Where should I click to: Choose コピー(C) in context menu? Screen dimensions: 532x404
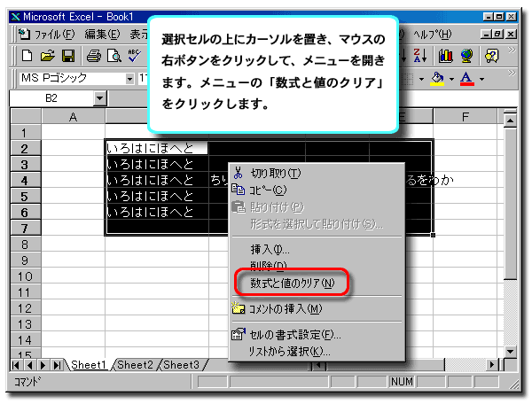coord(317,190)
